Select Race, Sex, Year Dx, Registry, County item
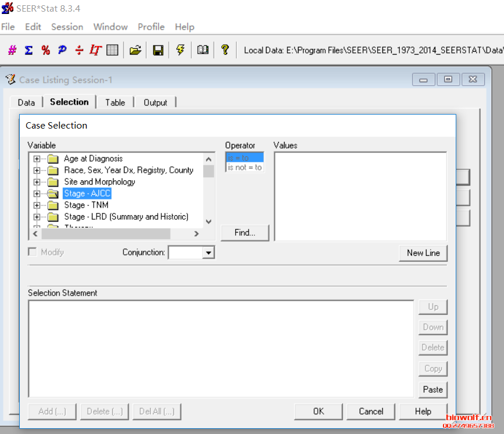The width and height of the screenshot is (504, 434). click(x=129, y=170)
